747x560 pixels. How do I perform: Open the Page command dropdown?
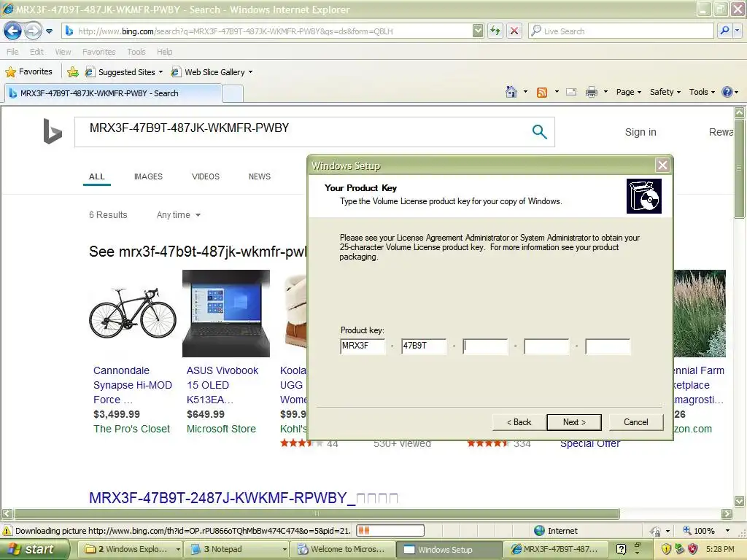[x=628, y=92]
